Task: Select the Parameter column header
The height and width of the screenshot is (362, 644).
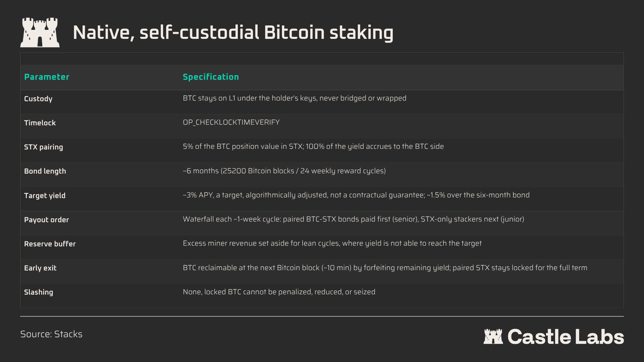Action: (x=47, y=77)
